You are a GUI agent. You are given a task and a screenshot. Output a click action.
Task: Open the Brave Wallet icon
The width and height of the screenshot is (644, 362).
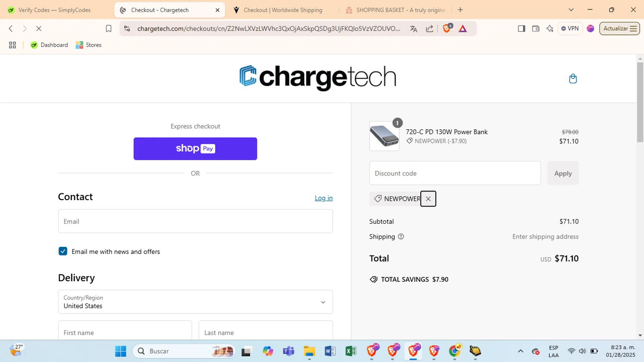click(535, 29)
